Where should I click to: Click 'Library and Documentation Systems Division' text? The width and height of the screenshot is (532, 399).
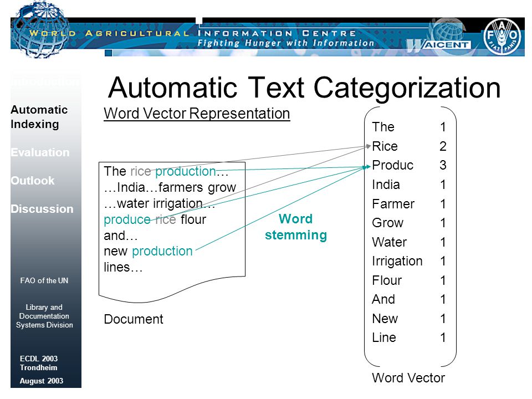point(44,316)
